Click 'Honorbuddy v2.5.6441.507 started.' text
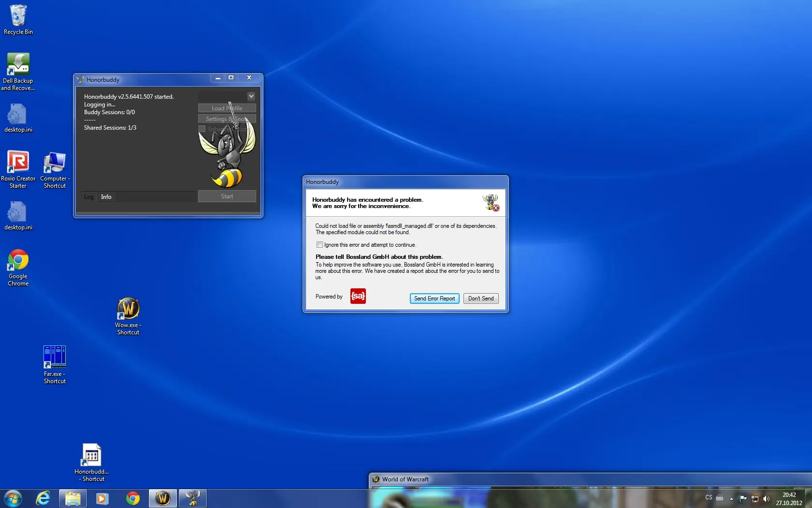The width and height of the screenshot is (812, 508). [x=129, y=97]
